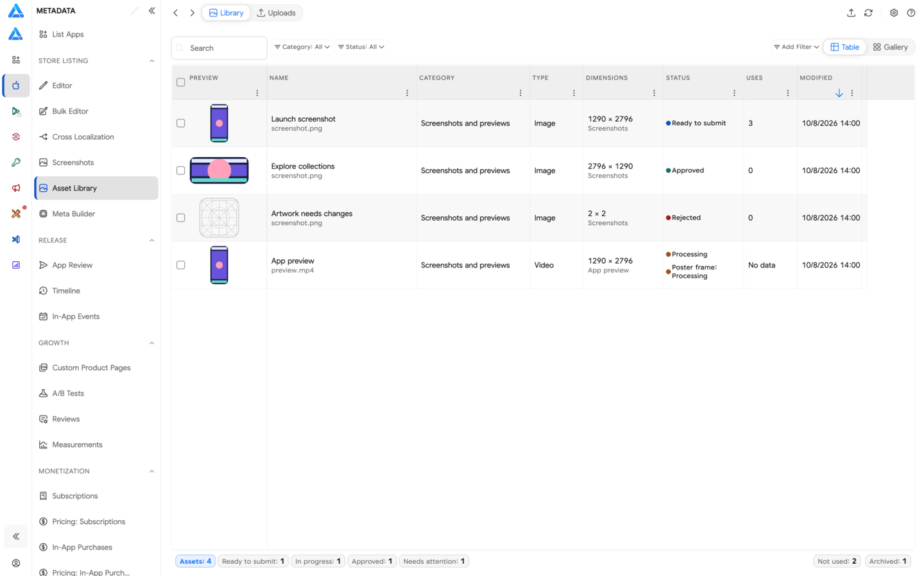Collapse the sidebar with the double chevron by METADATA
Viewport: 924px width, 576px height.
click(152, 11)
